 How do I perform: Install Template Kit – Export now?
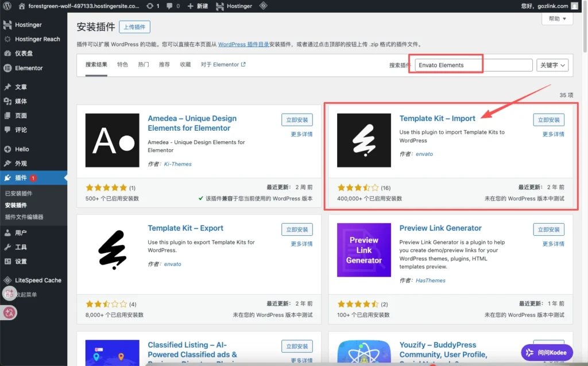pyautogui.click(x=297, y=229)
